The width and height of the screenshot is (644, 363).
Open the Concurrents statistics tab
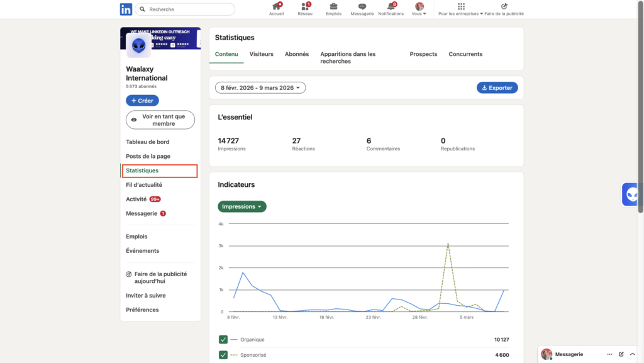(x=465, y=54)
